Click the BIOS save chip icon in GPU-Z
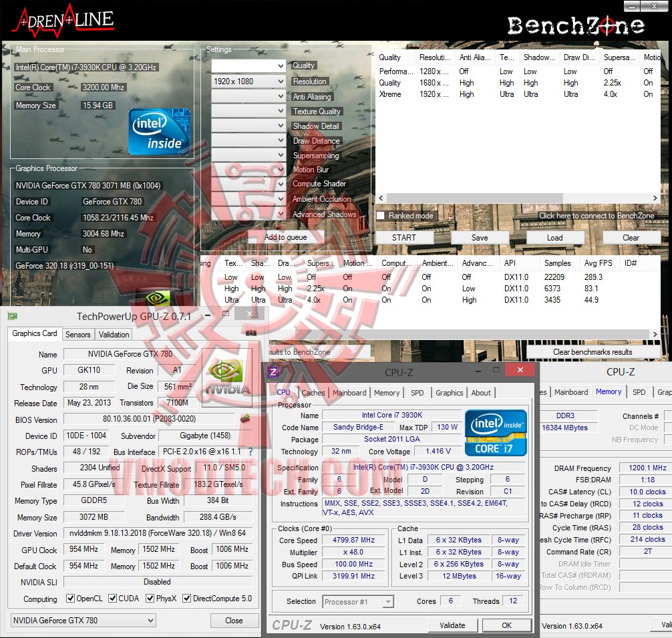 point(245,419)
